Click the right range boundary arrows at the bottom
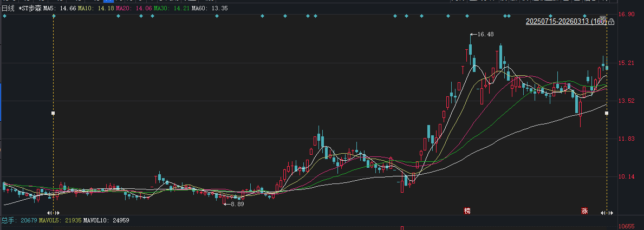 pyautogui.click(x=607, y=213)
